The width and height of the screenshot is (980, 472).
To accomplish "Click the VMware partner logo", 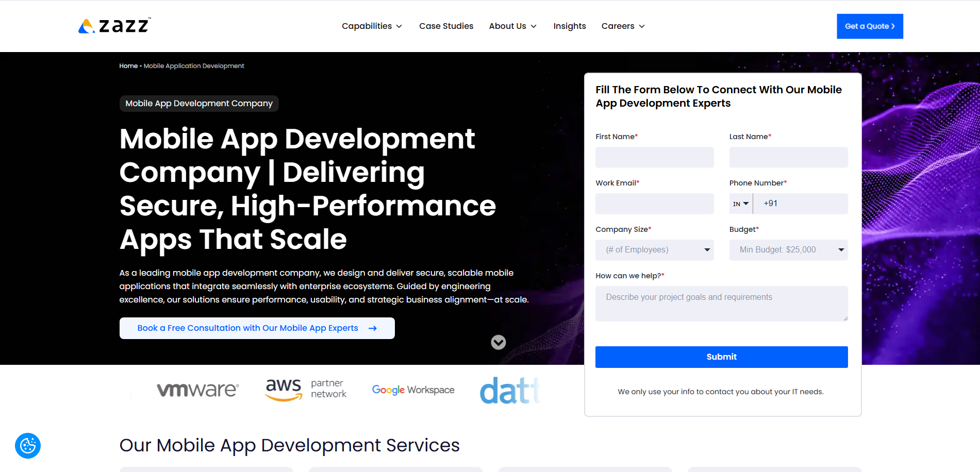I will (x=197, y=390).
